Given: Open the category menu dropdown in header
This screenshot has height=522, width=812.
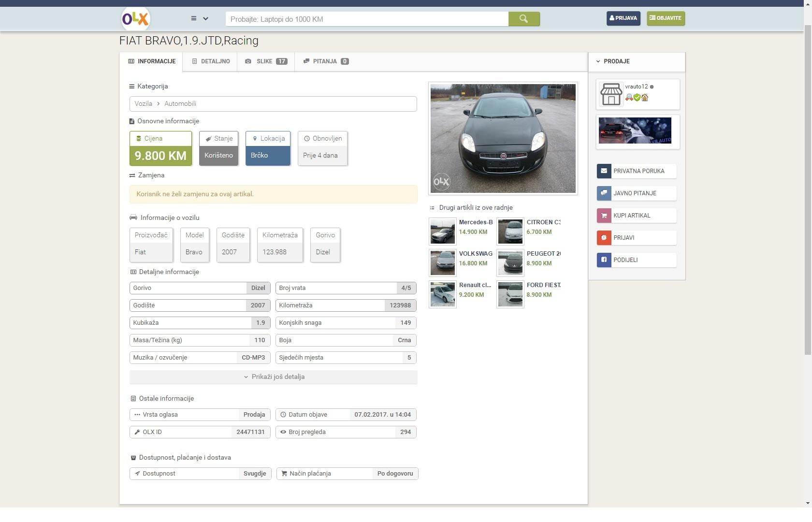Looking at the screenshot, I should tap(199, 19).
